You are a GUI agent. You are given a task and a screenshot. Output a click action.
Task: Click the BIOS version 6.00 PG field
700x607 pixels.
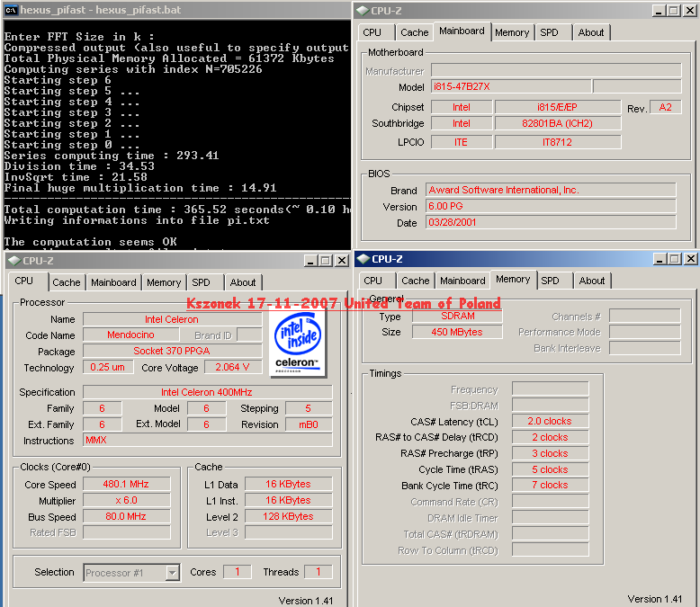pyautogui.click(x=551, y=206)
